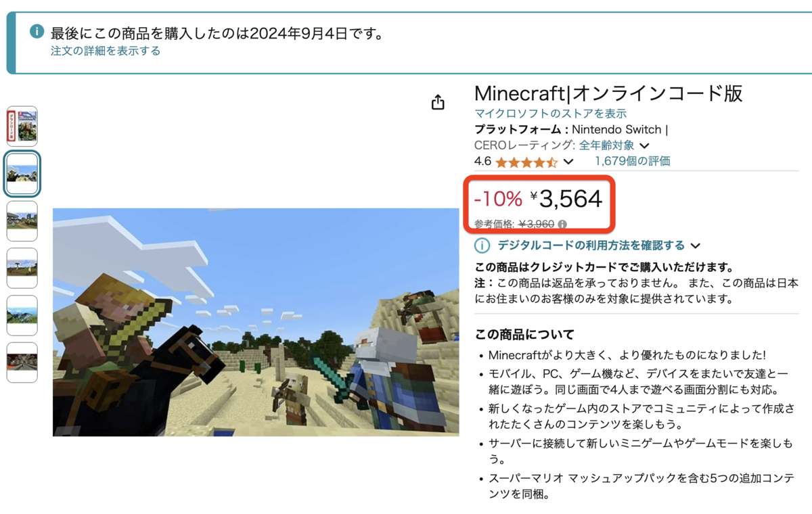Click the share icon above the image

point(438,102)
